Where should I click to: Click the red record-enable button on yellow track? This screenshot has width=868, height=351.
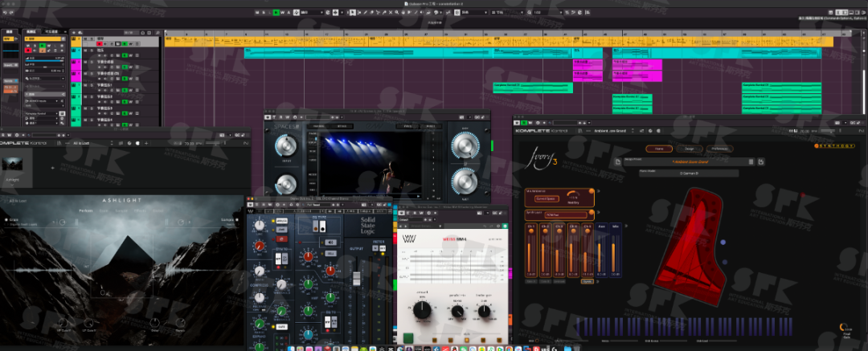tap(99, 43)
